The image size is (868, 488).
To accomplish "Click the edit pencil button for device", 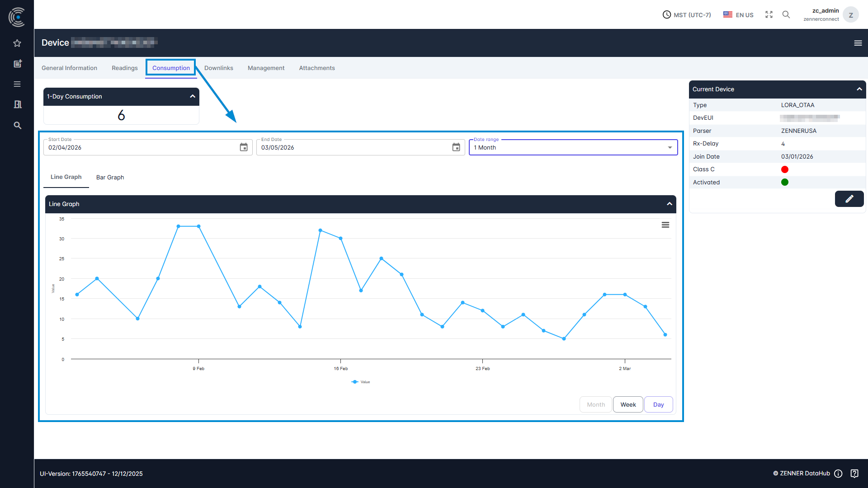I will [849, 199].
